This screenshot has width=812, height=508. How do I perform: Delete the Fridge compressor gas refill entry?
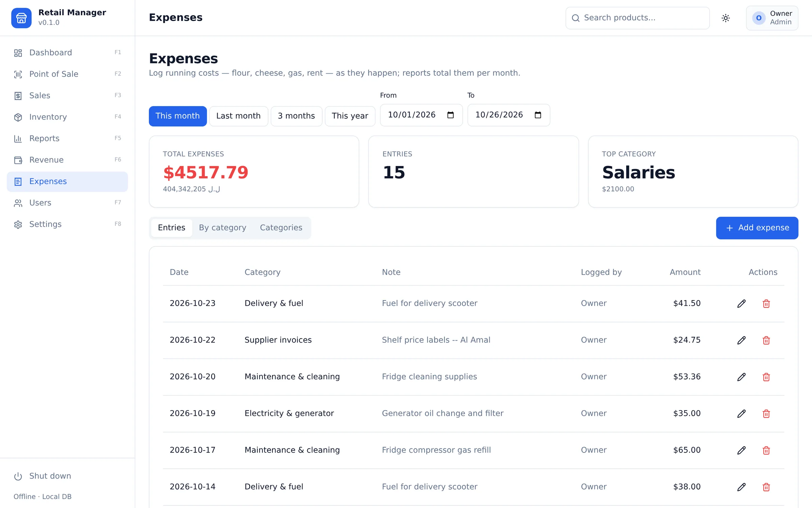click(x=766, y=450)
